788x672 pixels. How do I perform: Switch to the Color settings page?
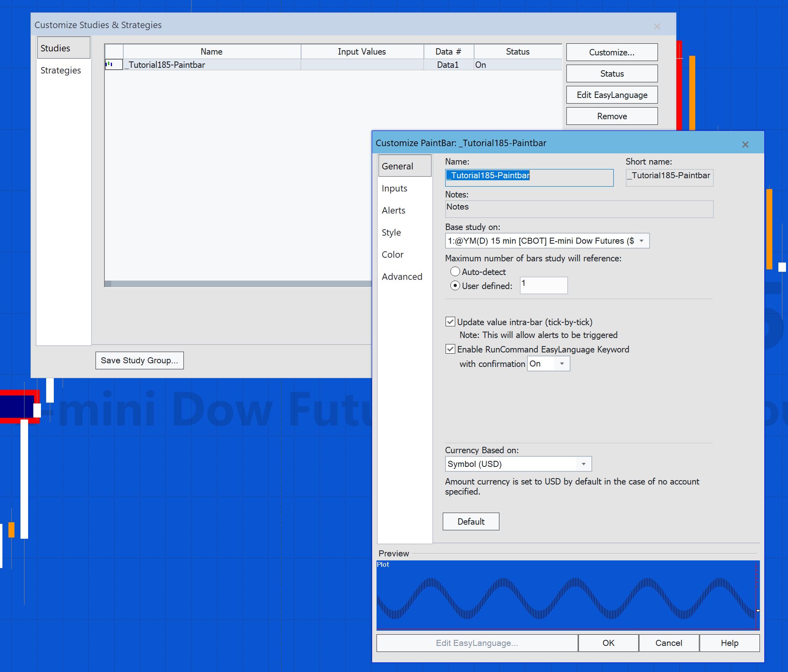[x=393, y=254]
